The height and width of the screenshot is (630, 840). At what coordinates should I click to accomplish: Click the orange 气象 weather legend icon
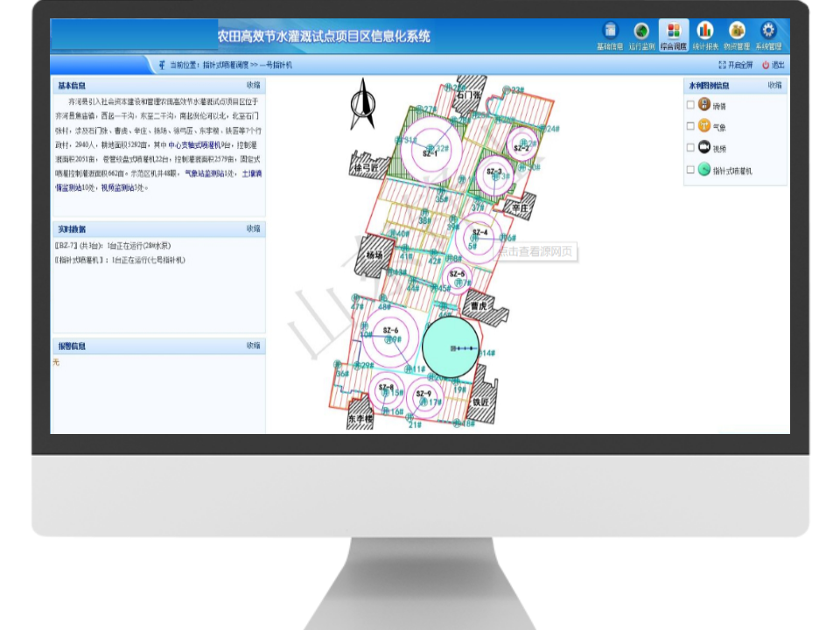[704, 126]
